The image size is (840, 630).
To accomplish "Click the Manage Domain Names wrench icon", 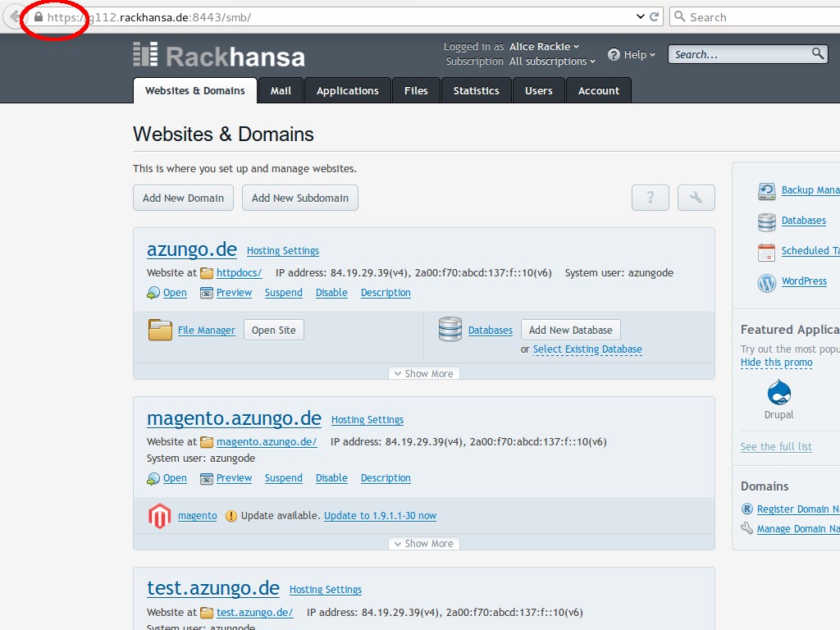I will coord(746,528).
